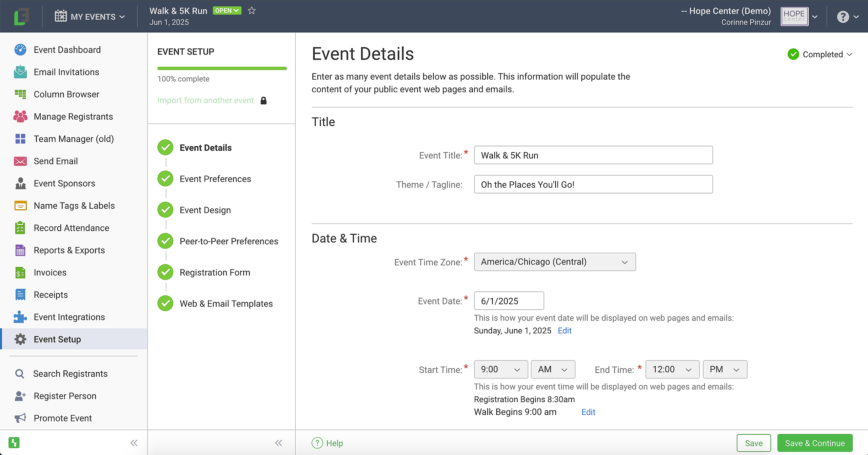The image size is (868, 455).
Task: Expand the Event Time Zone dropdown
Action: pos(555,262)
